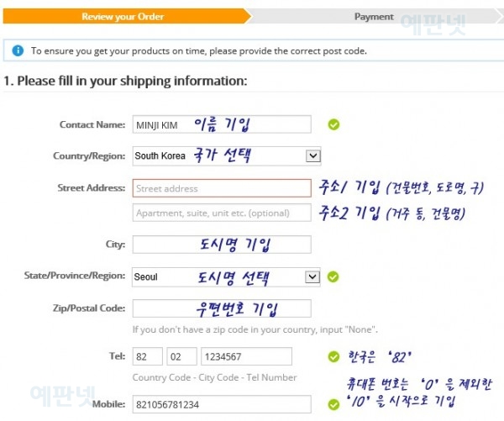Click green checkmark next to Tel number

[333, 356]
